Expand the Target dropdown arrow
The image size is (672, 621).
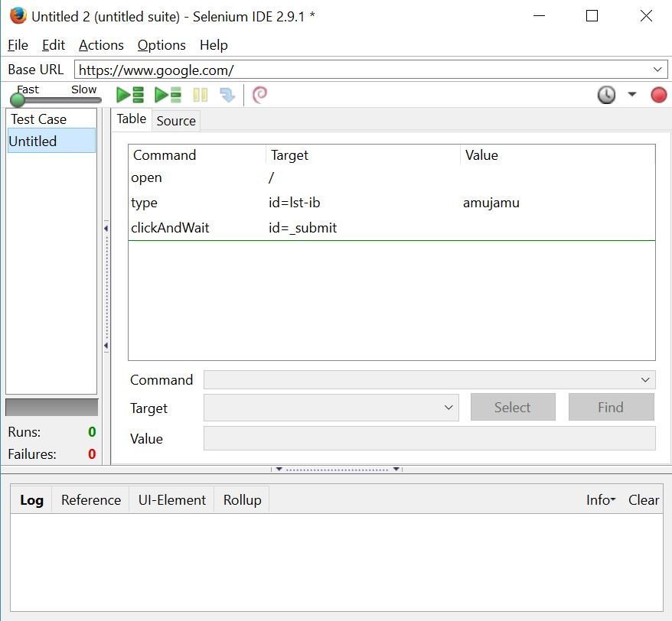pyautogui.click(x=449, y=408)
